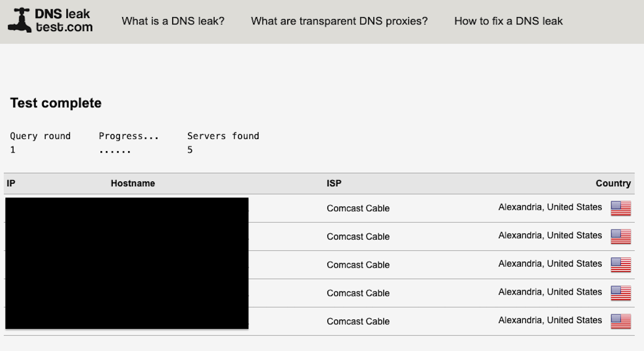Click the Hostname column header
Image resolution: width=644 pixels, height=351 pixels.
coord(133,183)
